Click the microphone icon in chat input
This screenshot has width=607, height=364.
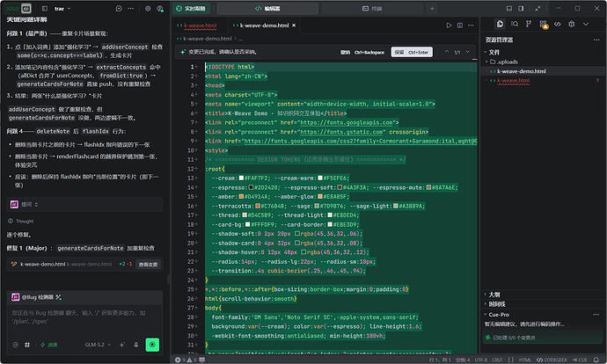(135, 345)
